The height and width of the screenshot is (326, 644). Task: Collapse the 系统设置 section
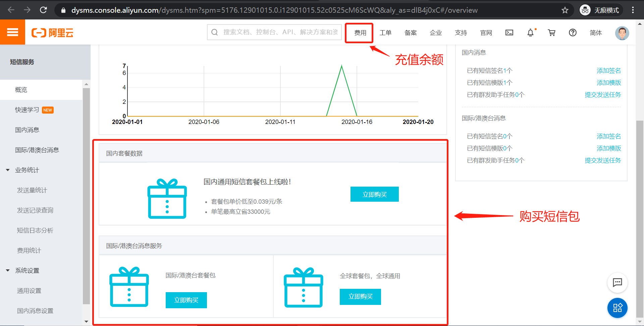8,270
